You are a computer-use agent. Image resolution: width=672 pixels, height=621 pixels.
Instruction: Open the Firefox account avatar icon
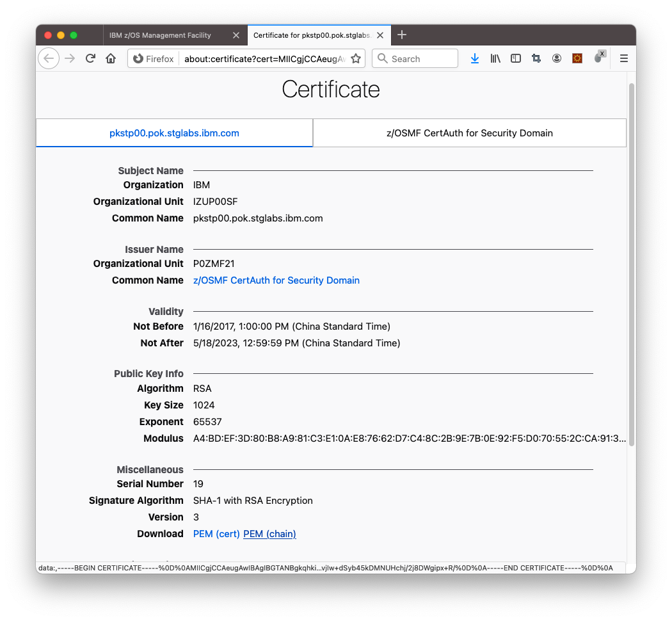tap(557, 58)
